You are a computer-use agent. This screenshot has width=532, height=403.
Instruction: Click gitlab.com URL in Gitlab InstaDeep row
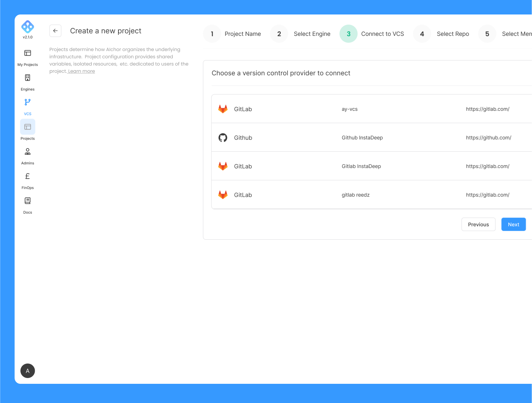487,166
